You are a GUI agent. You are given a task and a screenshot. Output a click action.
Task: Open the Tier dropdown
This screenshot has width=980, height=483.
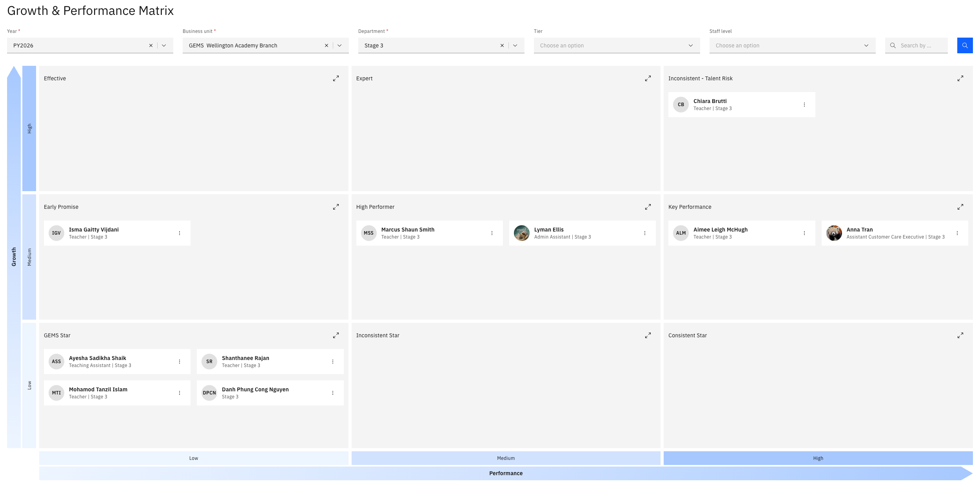click(617, 45)
